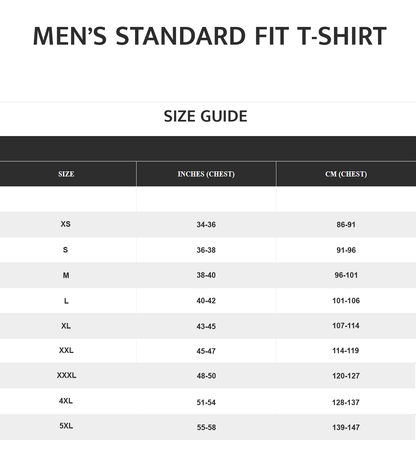Click the 114-119 cm value
This screenshot has width=416, height=467.
tap(346, 351)
